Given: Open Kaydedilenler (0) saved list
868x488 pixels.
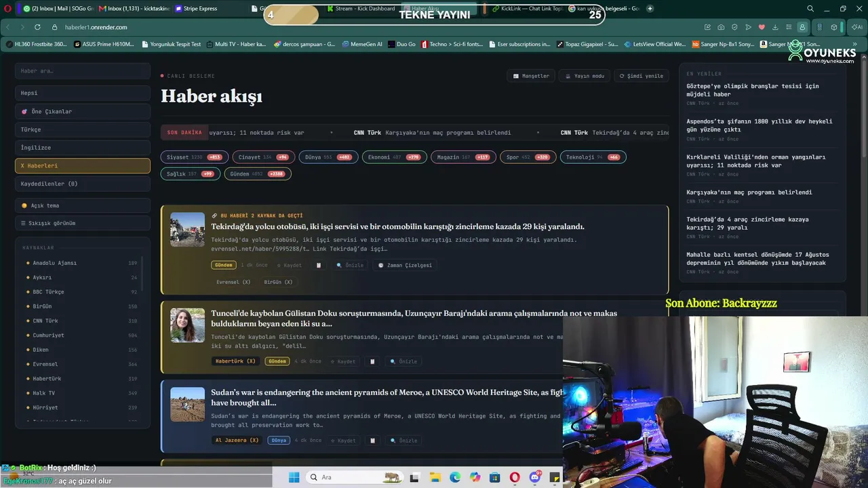Looking at the screenshot, I should (x=83, y=184).
